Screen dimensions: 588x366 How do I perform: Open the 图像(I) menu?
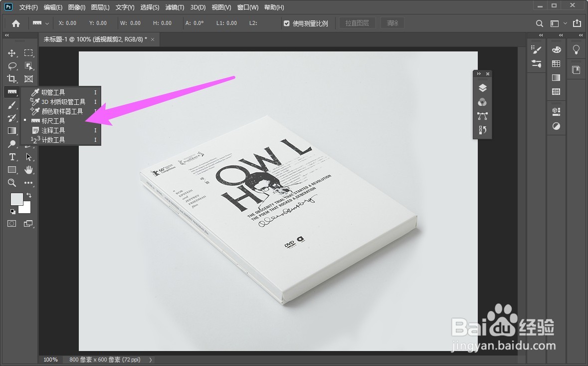[77, 7]
